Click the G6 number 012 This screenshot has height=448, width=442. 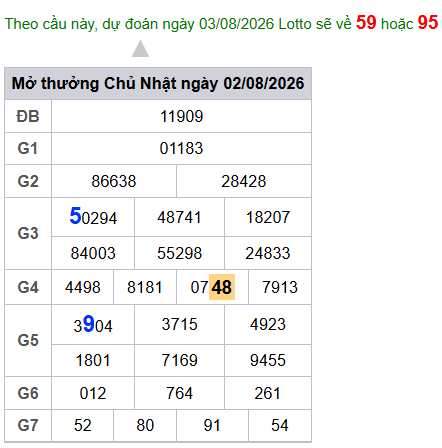(x=93, y=393)
